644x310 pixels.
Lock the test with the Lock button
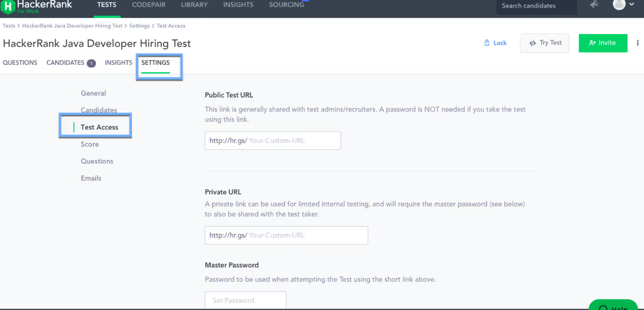(x=495, y=43)
